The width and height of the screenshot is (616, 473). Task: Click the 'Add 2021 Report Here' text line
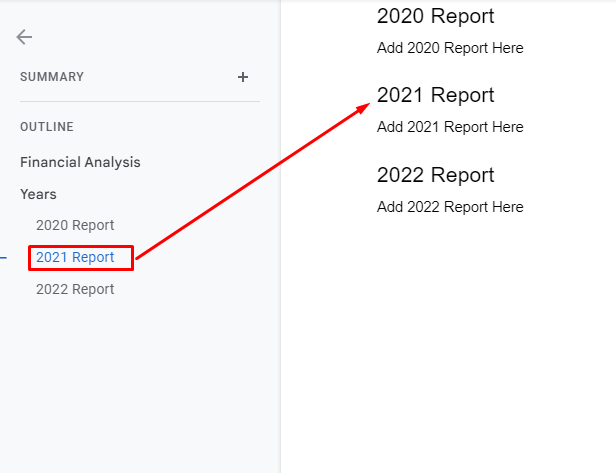click(x=450, y=127)
